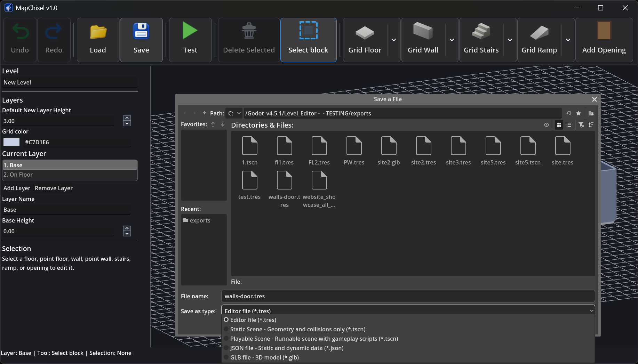Create a new folder in Save dialog
638x364 pixels.
591,113
